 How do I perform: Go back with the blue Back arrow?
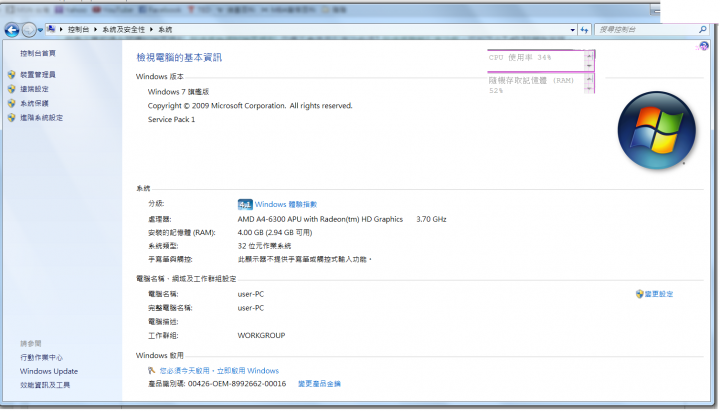pos(12,30)
